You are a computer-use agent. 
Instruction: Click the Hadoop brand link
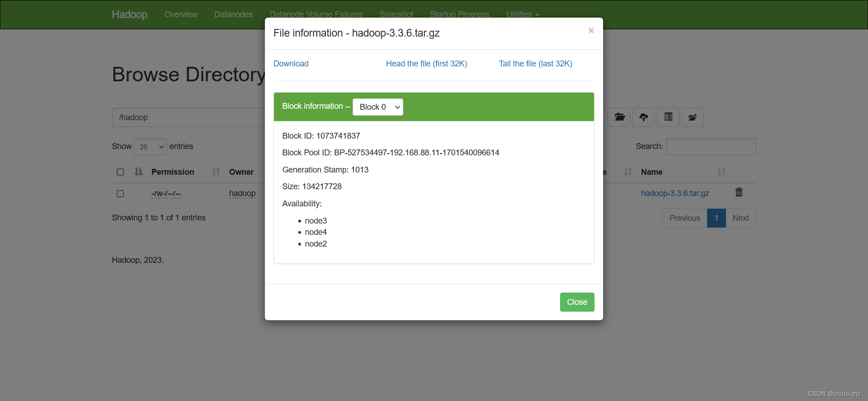click(x=130, y=14)
